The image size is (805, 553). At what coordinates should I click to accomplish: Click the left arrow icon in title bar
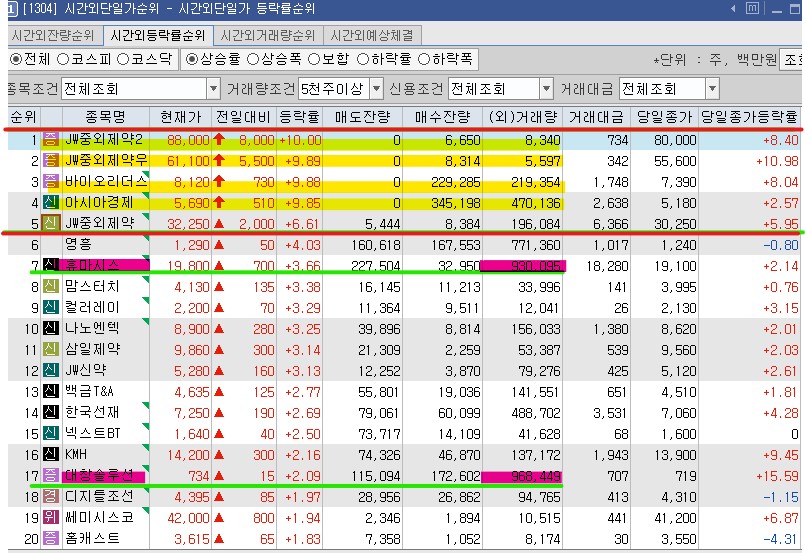click(x=733, y=8)
